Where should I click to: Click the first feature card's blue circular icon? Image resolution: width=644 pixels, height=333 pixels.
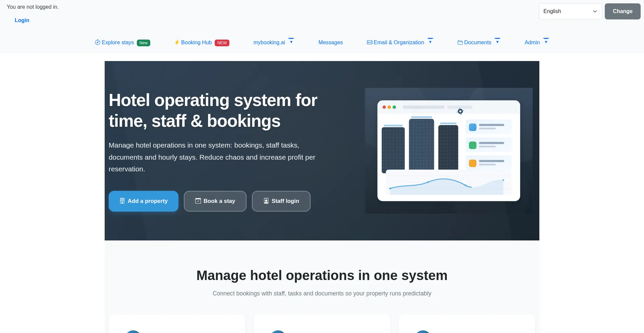coord(133,332)
